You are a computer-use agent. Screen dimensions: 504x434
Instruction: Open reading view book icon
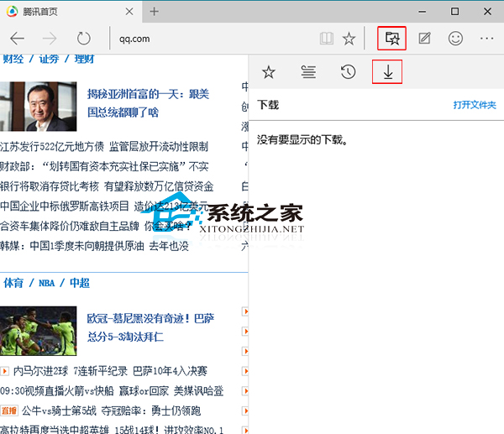click(x=327, y=39)
